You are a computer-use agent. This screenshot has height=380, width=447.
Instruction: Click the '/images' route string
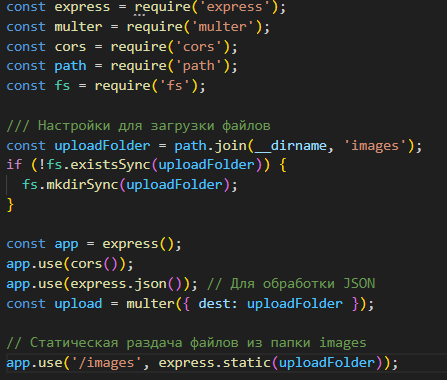(x=106, y=363)
